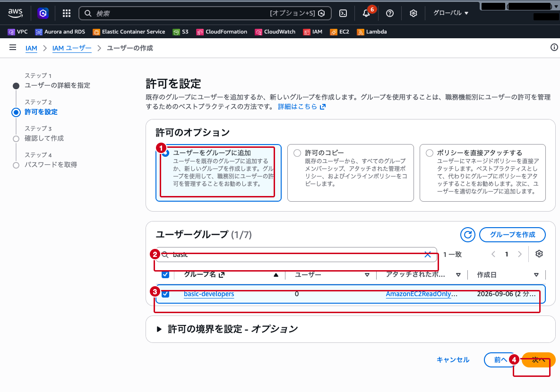Open console settings gear in header
The height and width of the screenshot is (392, 560).
[x=413, y=13]
